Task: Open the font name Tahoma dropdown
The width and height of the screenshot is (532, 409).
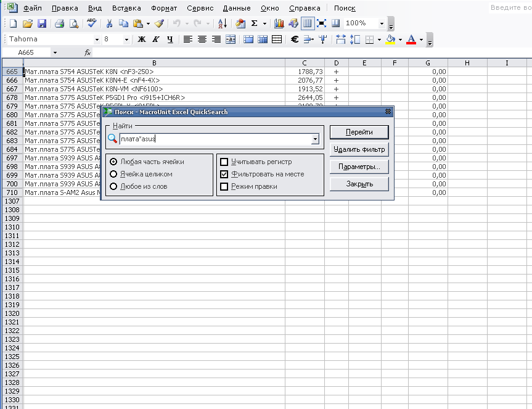Action: point(97,39)
